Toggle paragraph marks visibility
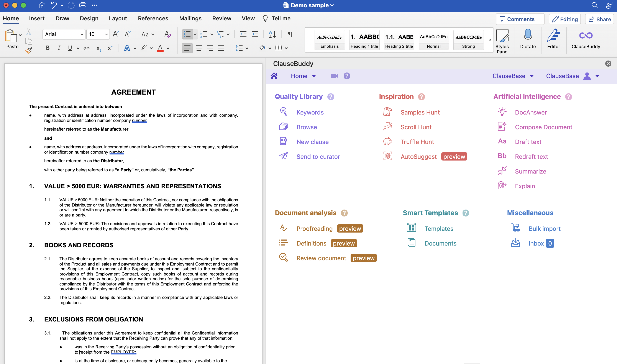The height and width of the screenshot is (364, 617). [x=290, y=34]
